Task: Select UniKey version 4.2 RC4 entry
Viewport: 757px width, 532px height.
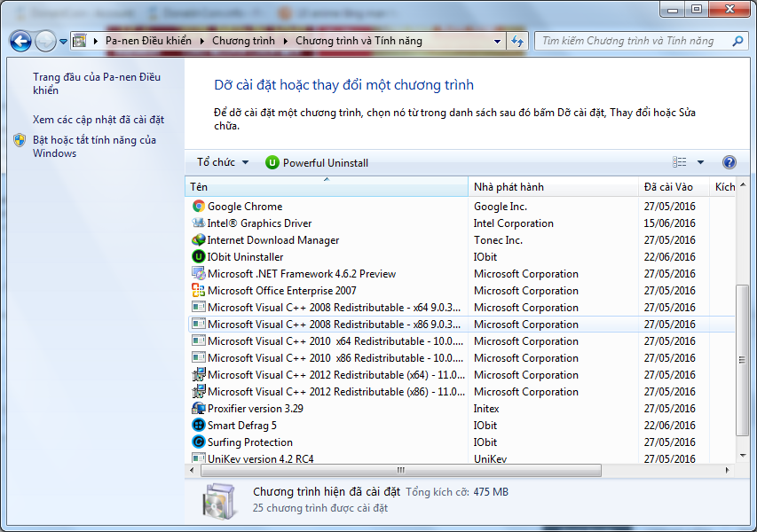Action: coord(261,458)
